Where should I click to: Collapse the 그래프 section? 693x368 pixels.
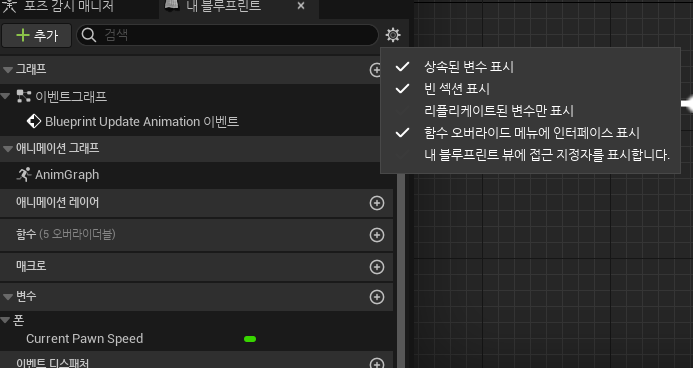tap(8, 70)
